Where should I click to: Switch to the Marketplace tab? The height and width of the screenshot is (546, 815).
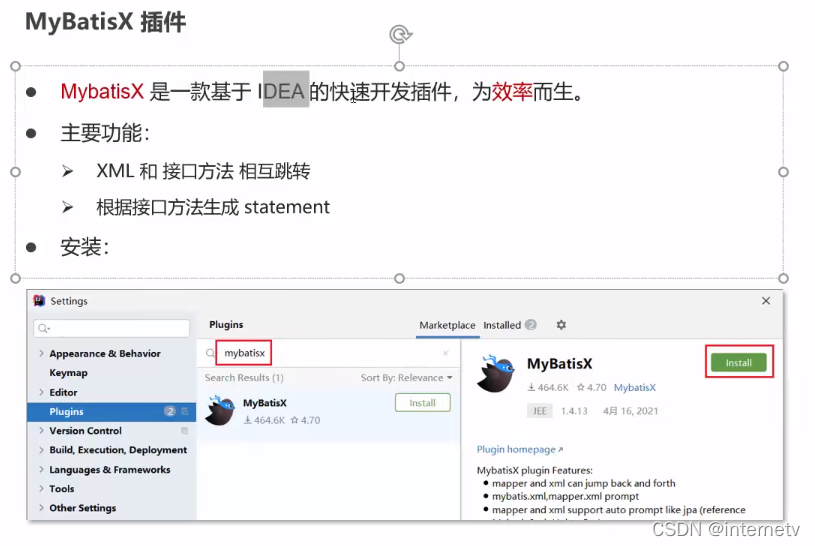click(447, 325)
